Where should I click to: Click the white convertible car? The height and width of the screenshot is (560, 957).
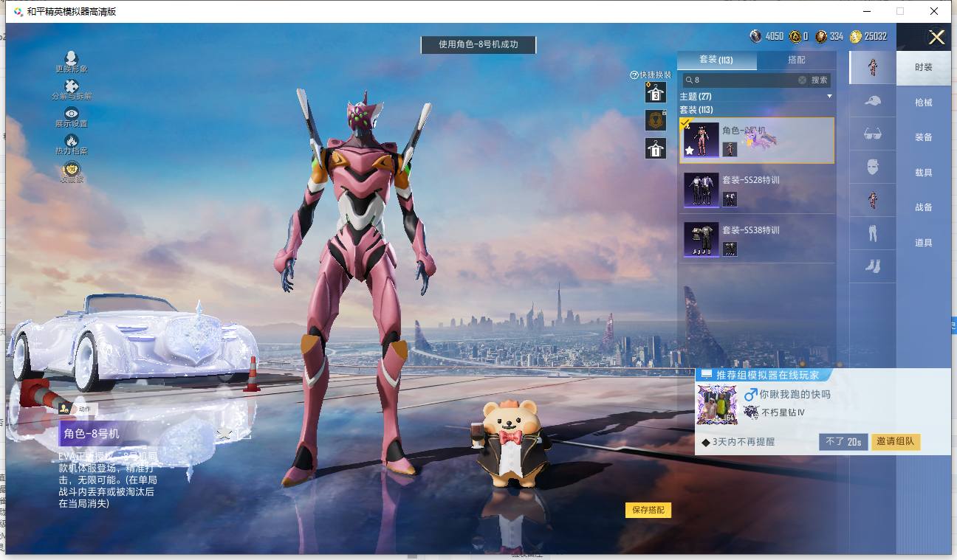133,343
